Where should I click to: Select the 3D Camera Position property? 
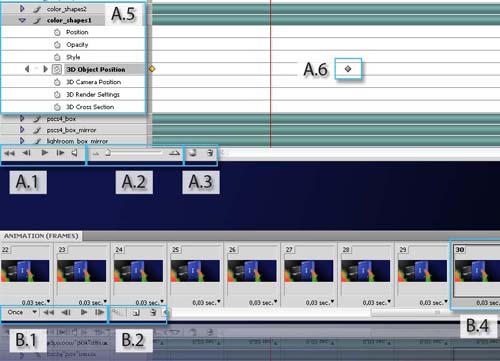[93, 82]
